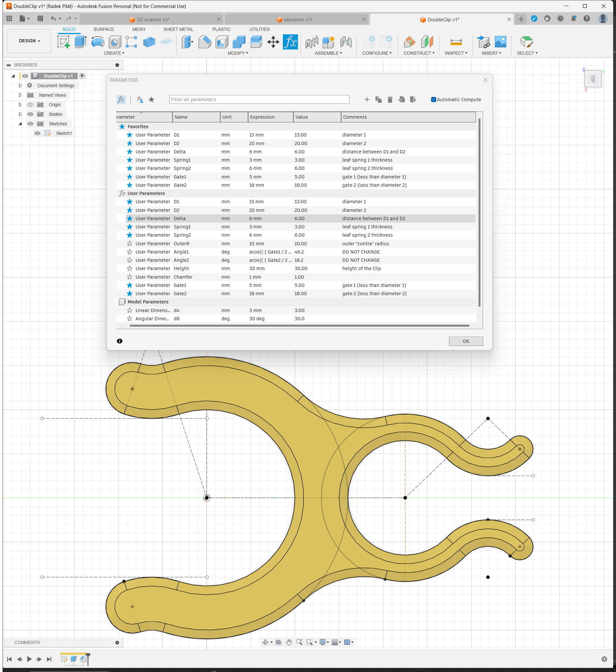The image size is (616, 672).
Task: Click the Comments column header
Action: (408, 117)
